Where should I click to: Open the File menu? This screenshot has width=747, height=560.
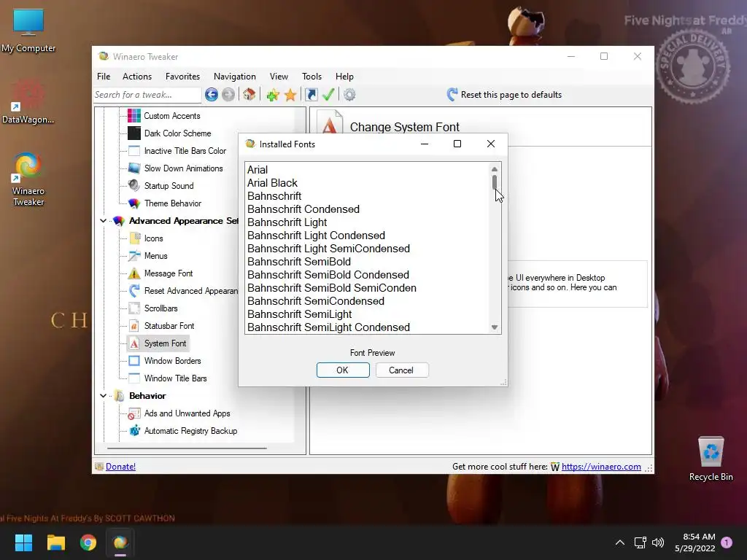[104, 76]
